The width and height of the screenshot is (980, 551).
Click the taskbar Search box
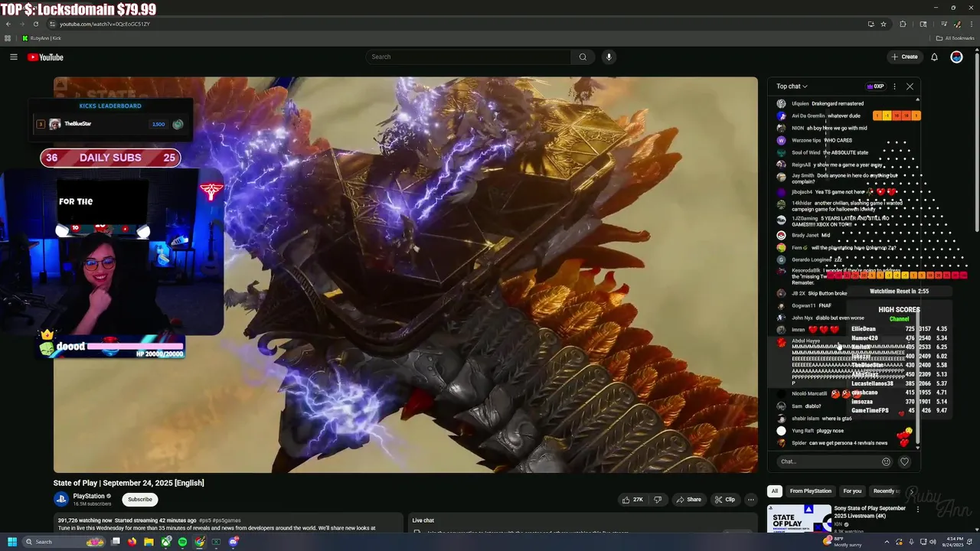click(64, 542)
